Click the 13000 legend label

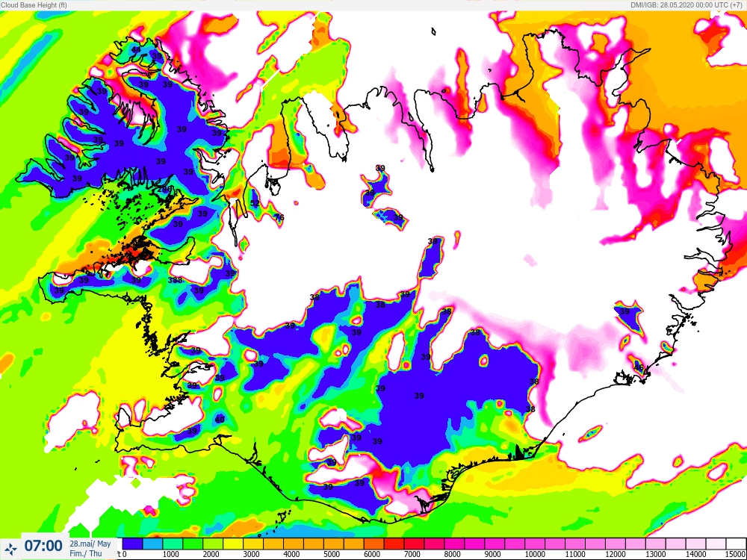tap(656, 554)
